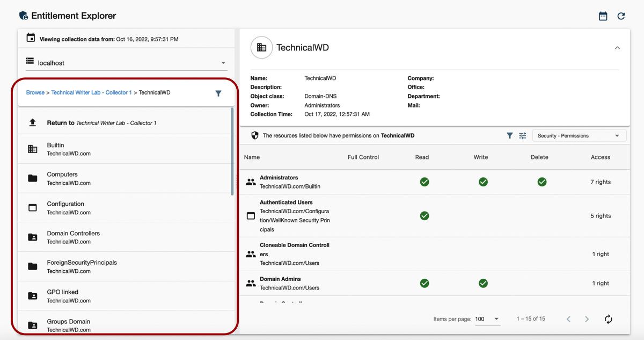This screenshot has width=644, height=340.
Task: Click the left panel vertical scrollbar
Action: coord(232,151)
